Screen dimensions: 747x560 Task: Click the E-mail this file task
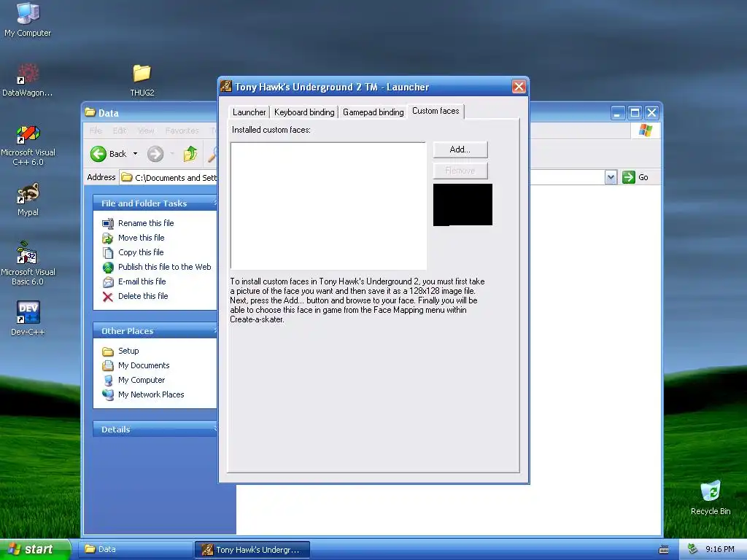click(x=142, y=281)
